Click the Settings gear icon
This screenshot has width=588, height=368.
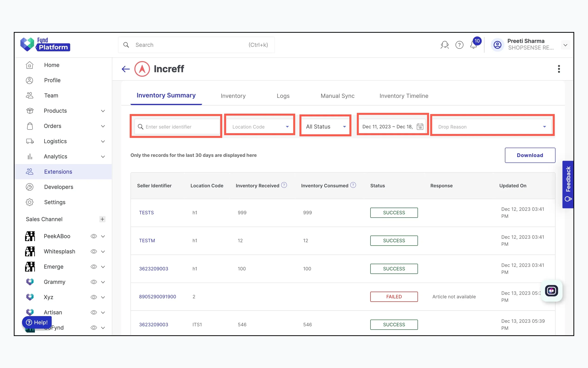(x=30, y=202)
